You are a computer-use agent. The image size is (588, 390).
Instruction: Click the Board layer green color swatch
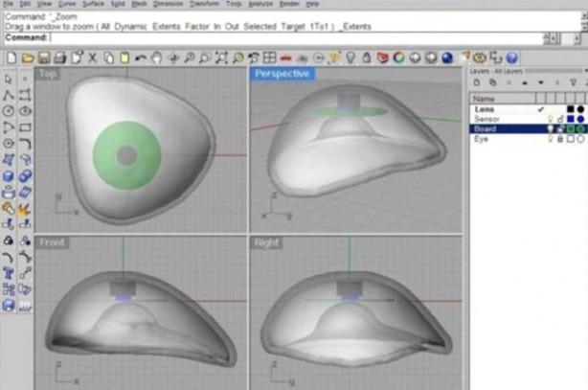[x=570, y=128]
